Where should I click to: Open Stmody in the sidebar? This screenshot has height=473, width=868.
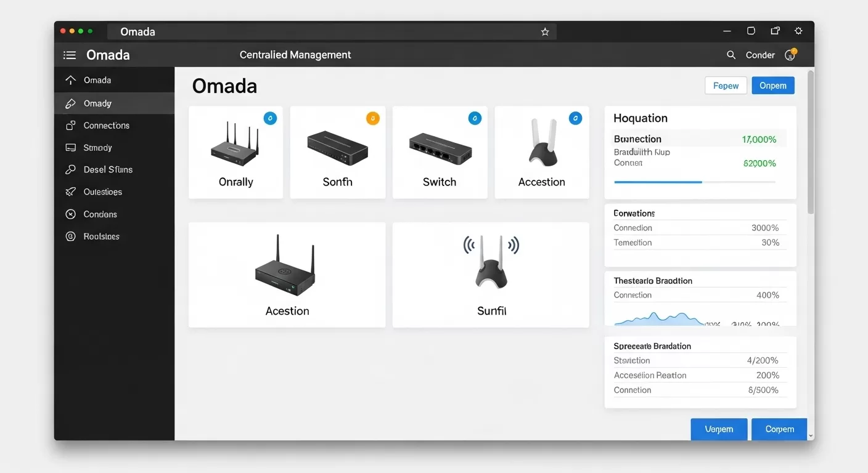tap(114, 148)
